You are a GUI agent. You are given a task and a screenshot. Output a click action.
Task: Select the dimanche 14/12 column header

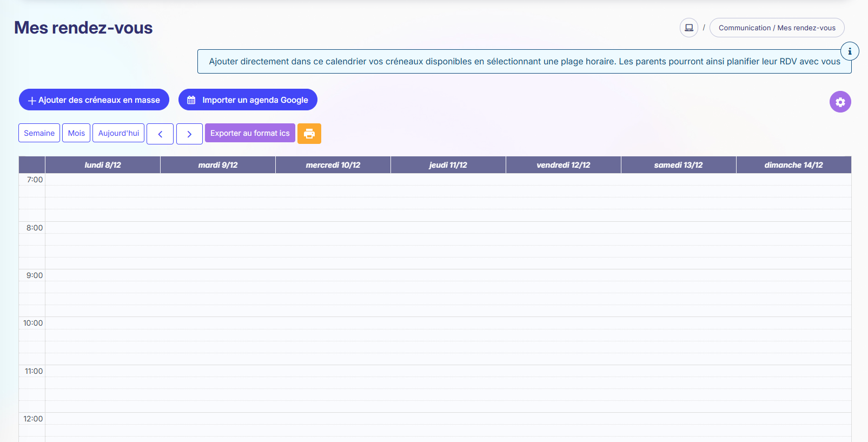[x=793, y=165]
